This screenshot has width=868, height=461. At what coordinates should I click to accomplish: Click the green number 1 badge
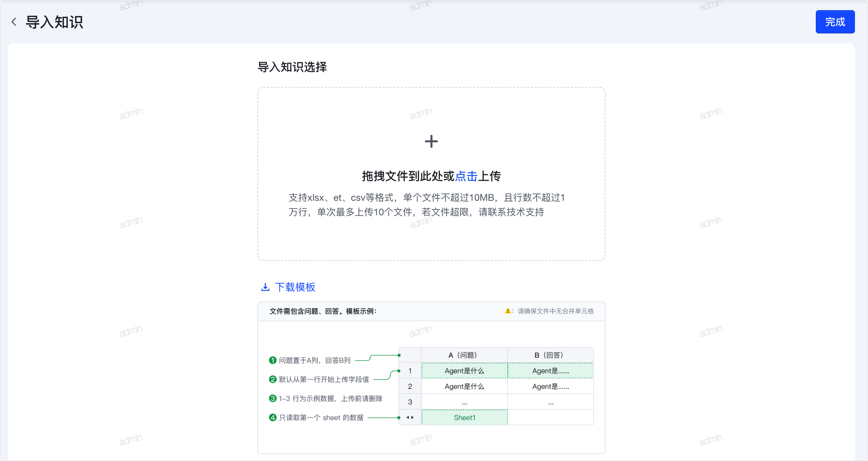pyautogui.click(x=273, y=360)
